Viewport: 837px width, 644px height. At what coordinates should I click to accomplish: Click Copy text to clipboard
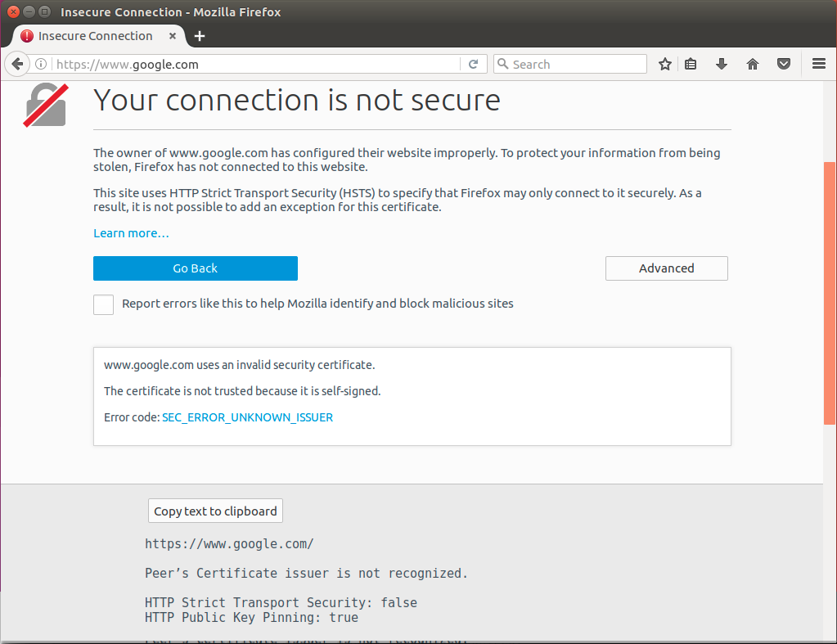coord(215,510)
